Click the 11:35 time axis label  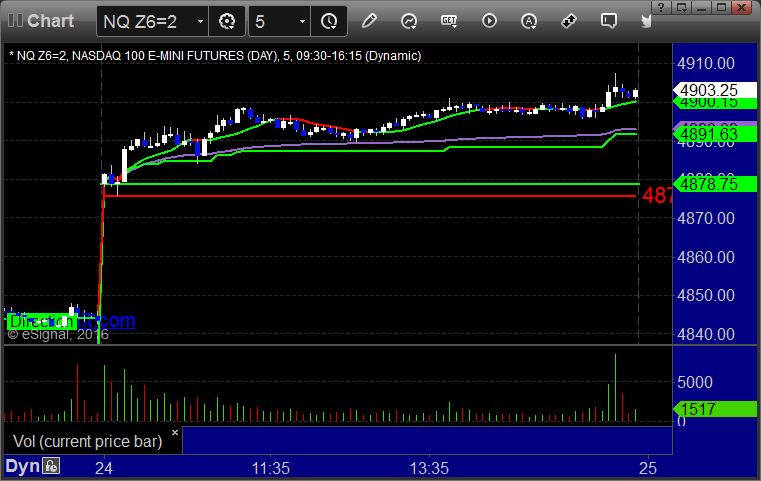coord(271,468)
